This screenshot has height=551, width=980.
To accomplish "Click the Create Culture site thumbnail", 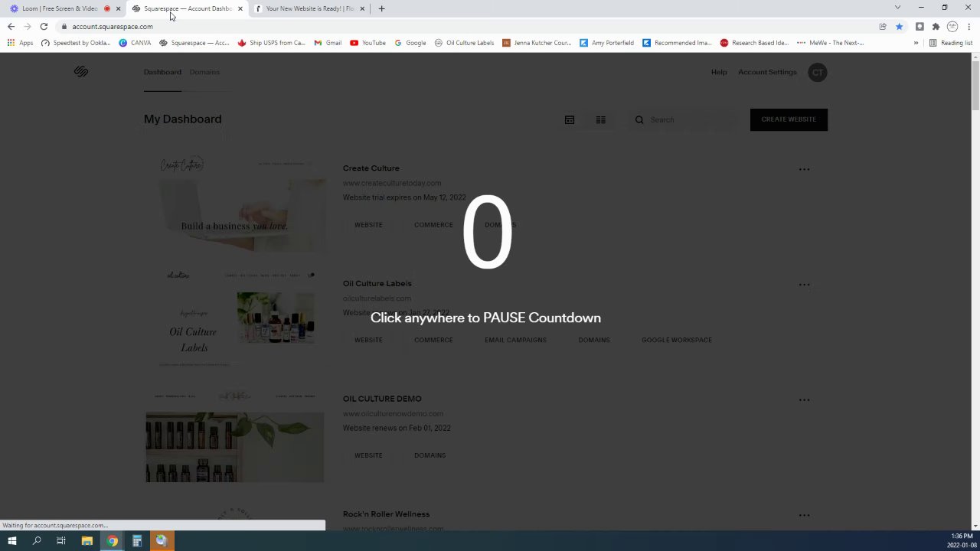I will pyautogui.click(x=235, y=202).
